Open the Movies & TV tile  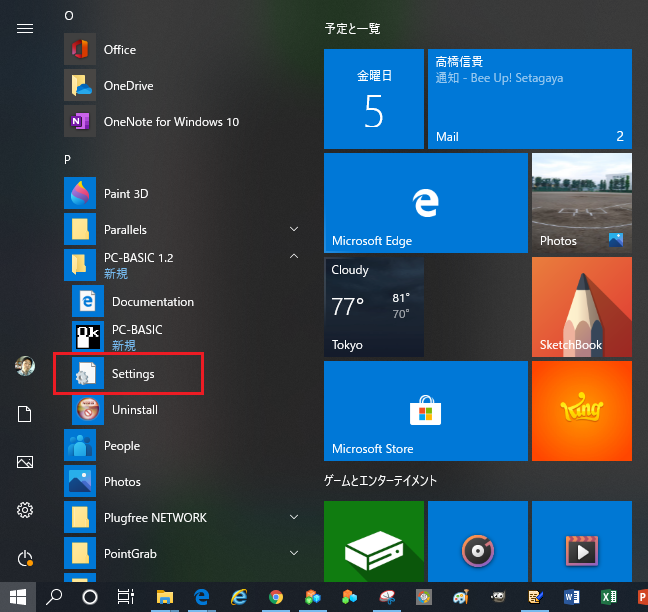point(581,541)
